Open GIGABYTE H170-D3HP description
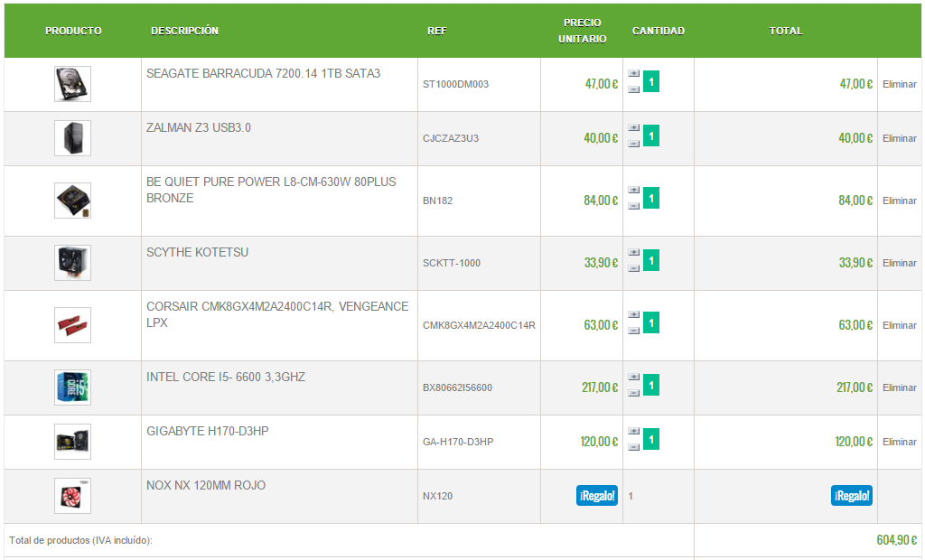The image size is (925, 560). [208, 432]
